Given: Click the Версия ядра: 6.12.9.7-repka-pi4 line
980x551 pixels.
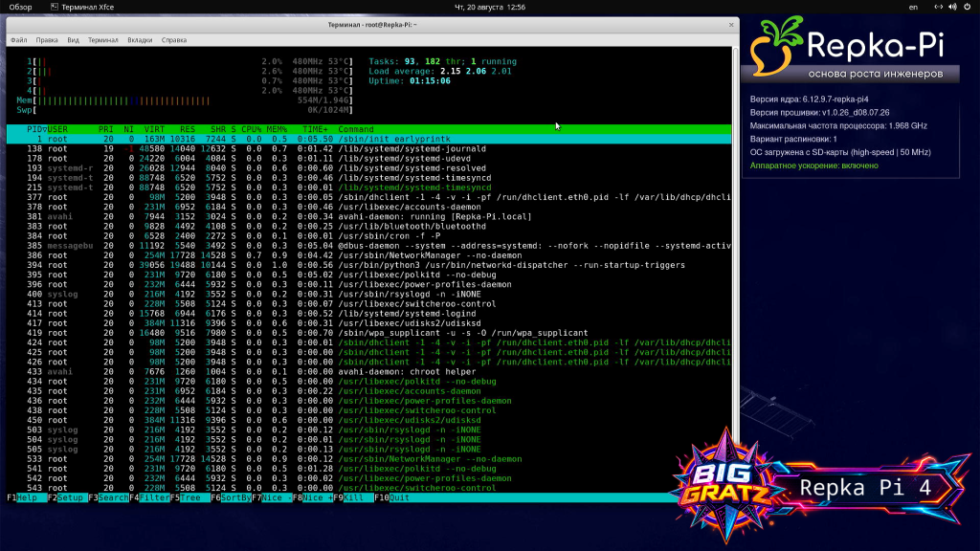Looking at the screenshot, I should pos(809,99).
